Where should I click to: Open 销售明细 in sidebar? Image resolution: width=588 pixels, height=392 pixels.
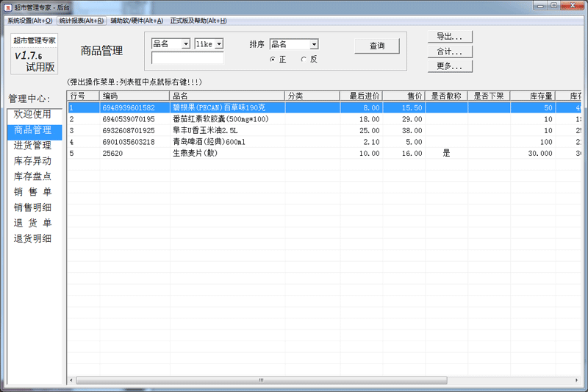[32, 207]
